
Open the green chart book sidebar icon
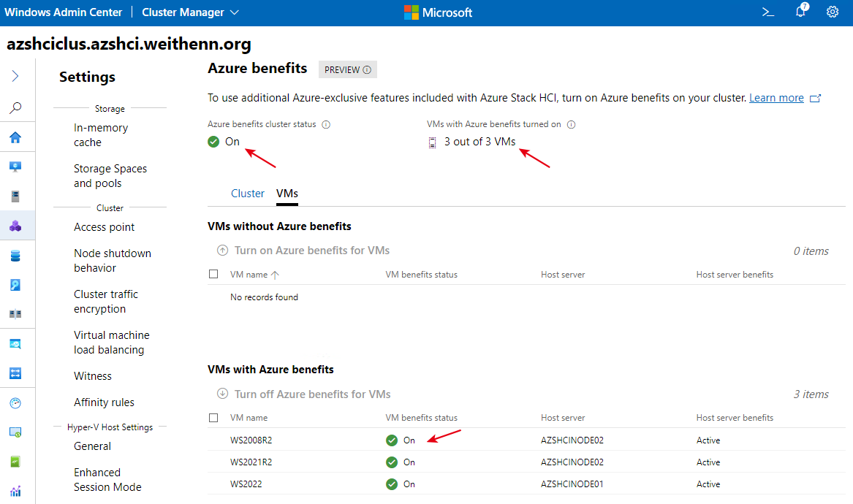tap(15, 462)
